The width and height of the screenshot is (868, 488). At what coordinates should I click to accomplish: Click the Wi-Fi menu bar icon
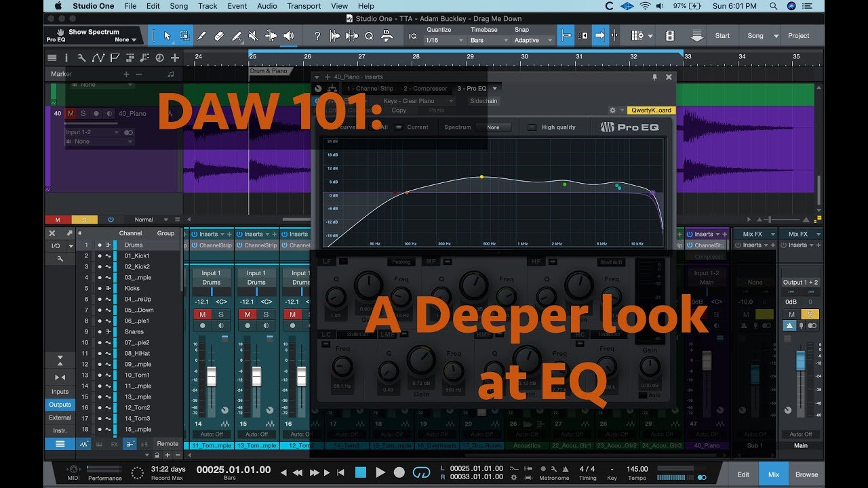point(644,6)
